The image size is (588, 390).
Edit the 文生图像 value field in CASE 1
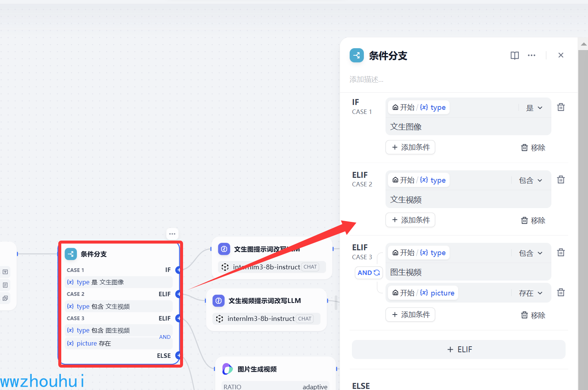[468, 127]
